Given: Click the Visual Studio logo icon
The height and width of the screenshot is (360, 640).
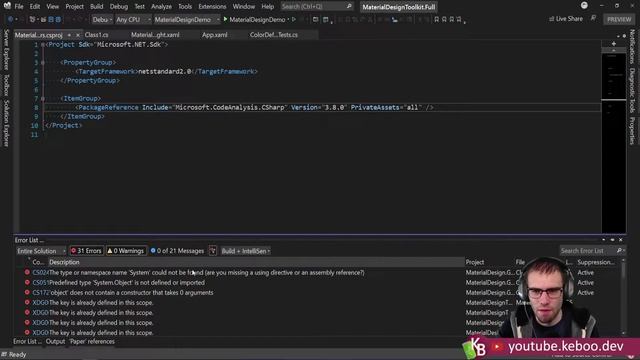Looking at the screenshot, I should [7, 6].
